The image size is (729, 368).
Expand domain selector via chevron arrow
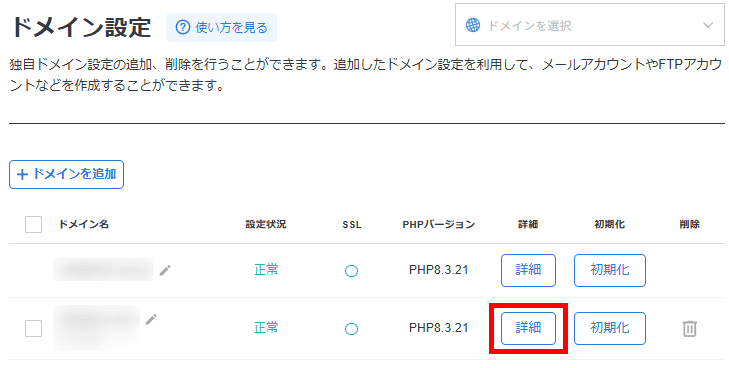(708, 25)
